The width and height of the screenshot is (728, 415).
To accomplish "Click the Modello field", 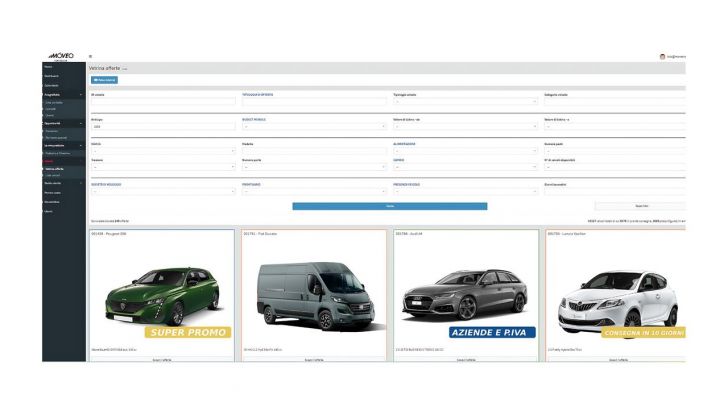I will point(314,151).
